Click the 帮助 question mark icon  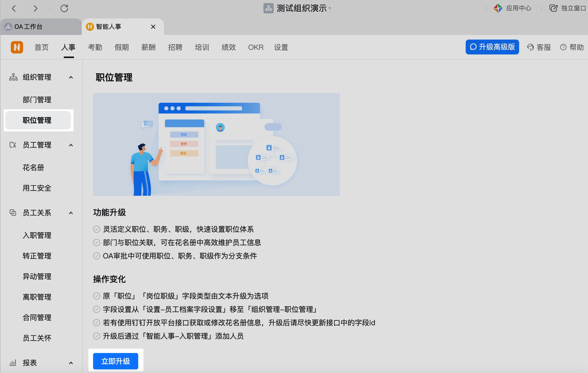(x=563, y=47)
